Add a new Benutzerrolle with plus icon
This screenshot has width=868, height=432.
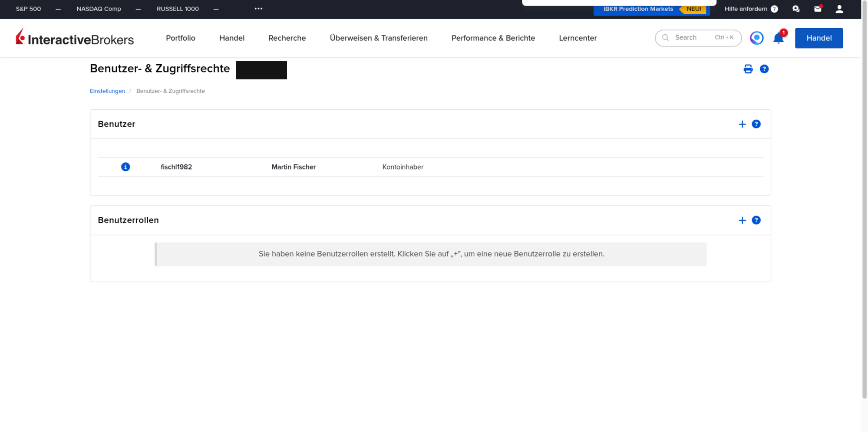[x=742, y=220]
